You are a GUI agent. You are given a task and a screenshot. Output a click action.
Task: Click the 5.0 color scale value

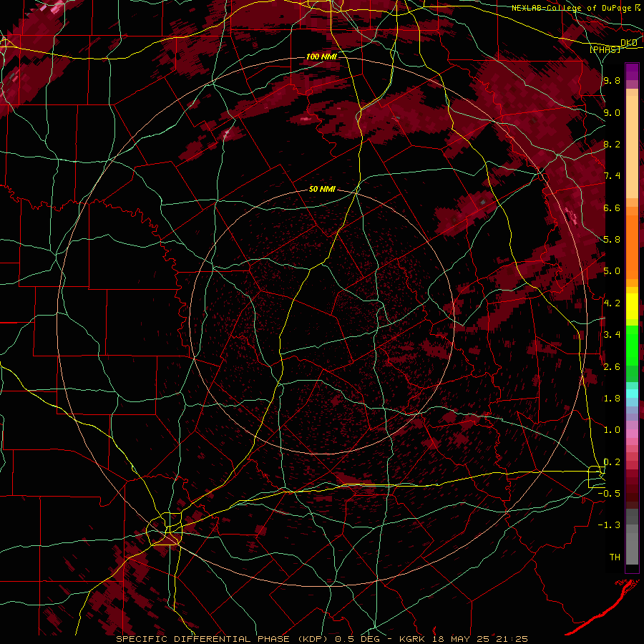point(612,271)
